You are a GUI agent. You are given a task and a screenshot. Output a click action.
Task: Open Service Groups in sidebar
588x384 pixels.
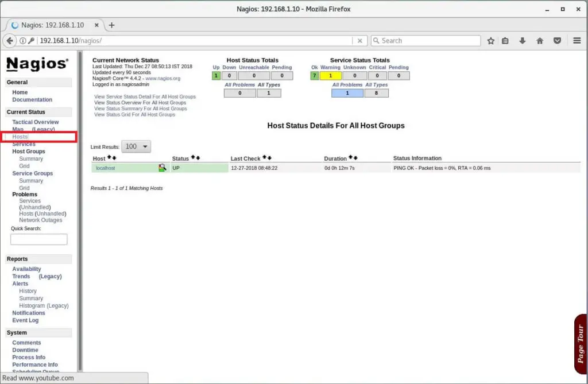32,173
